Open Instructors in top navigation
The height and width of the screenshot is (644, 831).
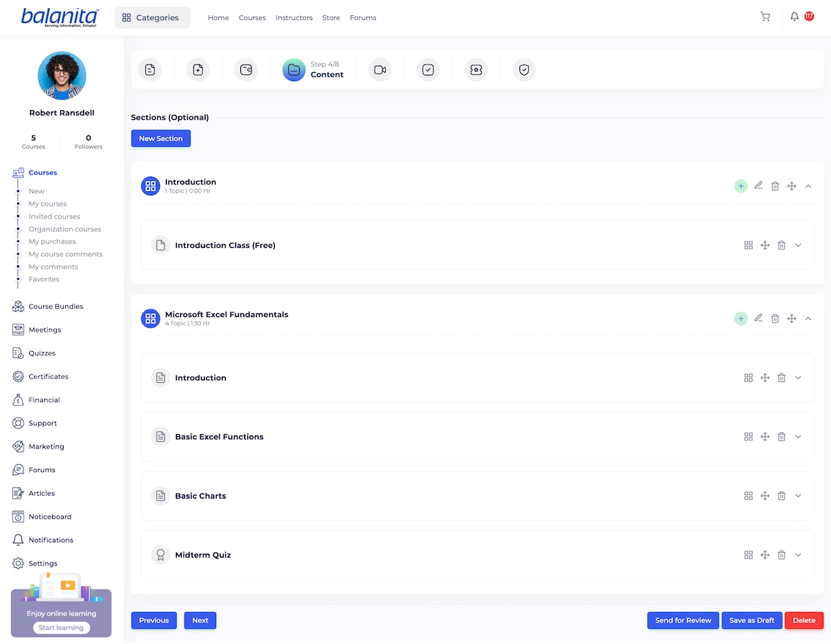pyautogui.click(x=294, y=18)
